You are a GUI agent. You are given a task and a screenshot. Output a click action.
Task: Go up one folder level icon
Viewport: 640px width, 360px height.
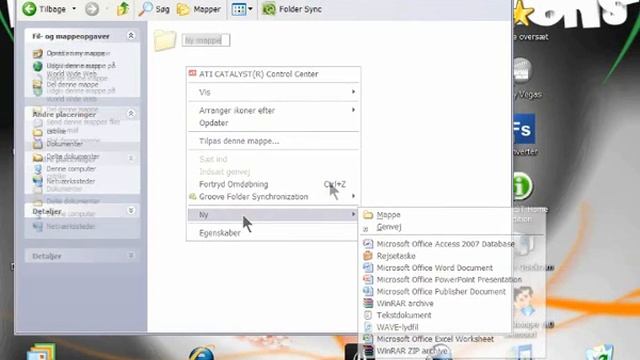point(123,9)
